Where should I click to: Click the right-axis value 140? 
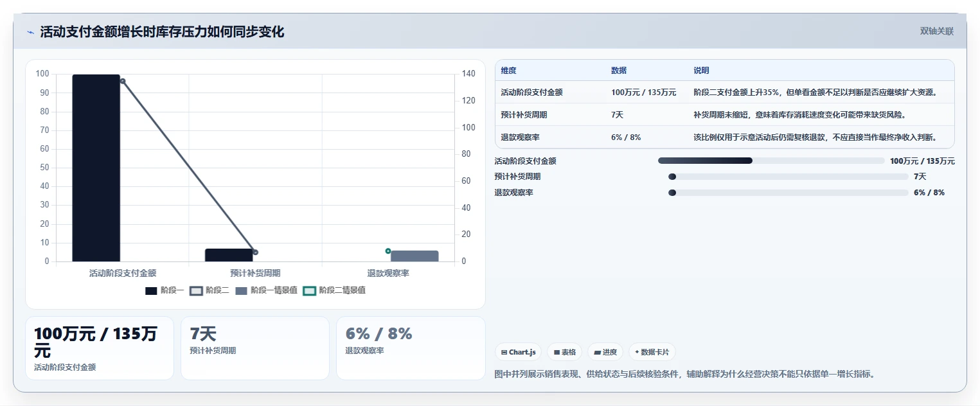pyautogui.click(x=468, y=74)
